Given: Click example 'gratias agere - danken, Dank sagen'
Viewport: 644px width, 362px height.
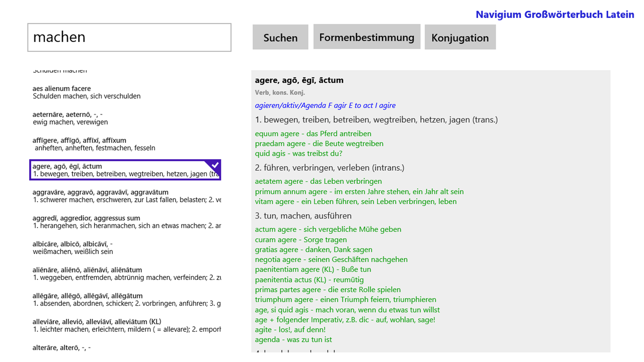Looking at the screenshot, I should pyautogui.click(x=314, y=249).
